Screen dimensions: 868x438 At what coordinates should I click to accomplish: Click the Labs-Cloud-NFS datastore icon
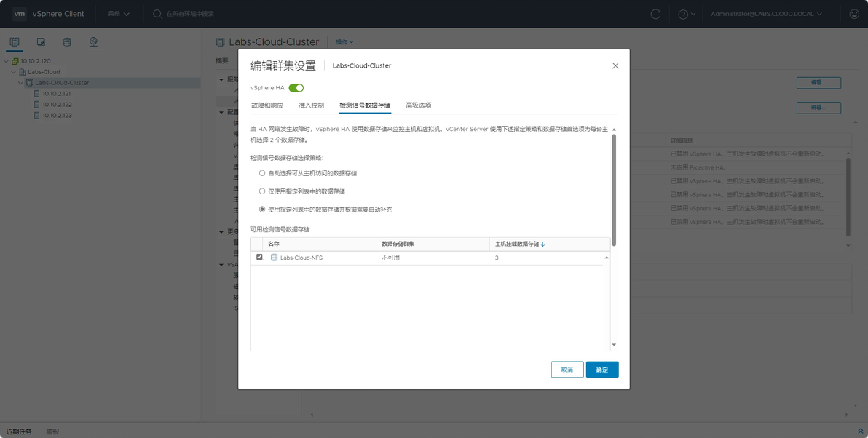(274, 258)
